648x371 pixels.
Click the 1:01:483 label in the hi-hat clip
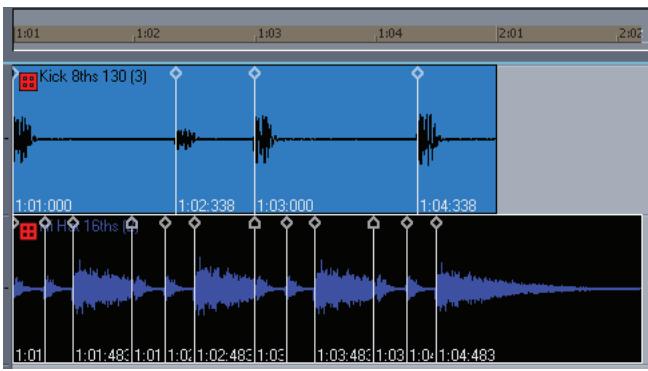pyautogui.click(x=102, y=355)
